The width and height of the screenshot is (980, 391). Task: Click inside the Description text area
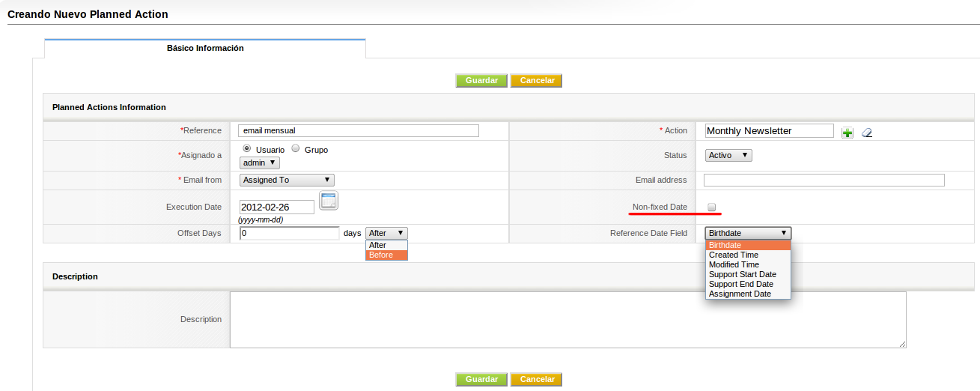coord(567,320)
